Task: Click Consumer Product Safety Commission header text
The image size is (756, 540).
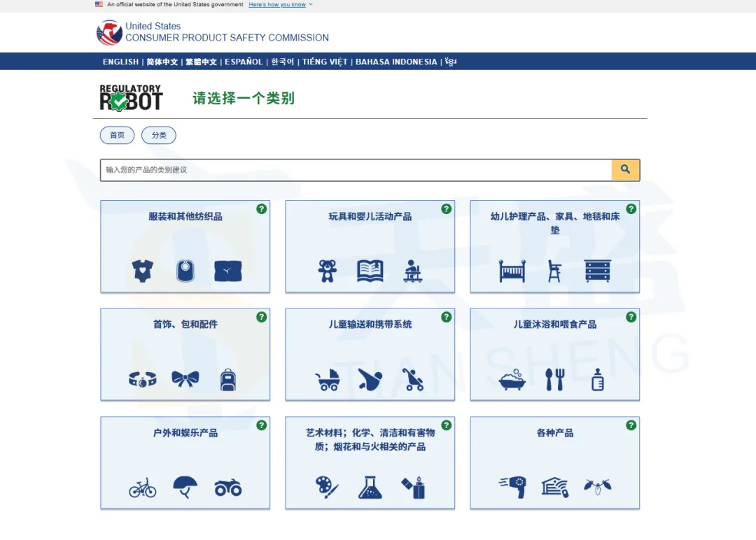Action: 227,38
